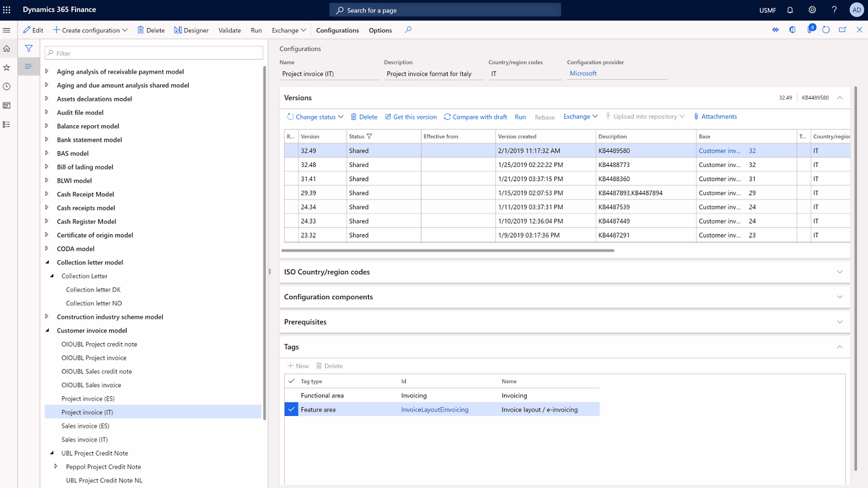Image resolution: width=868 pixels, height=488 pixels.
Task: Open the app launcher waffle icon
Action: coord(7,10)
